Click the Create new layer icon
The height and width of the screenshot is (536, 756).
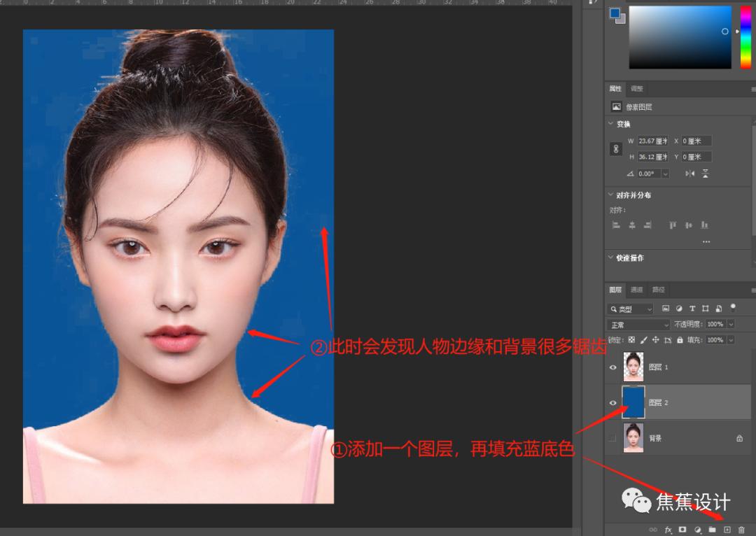[727, 530]
